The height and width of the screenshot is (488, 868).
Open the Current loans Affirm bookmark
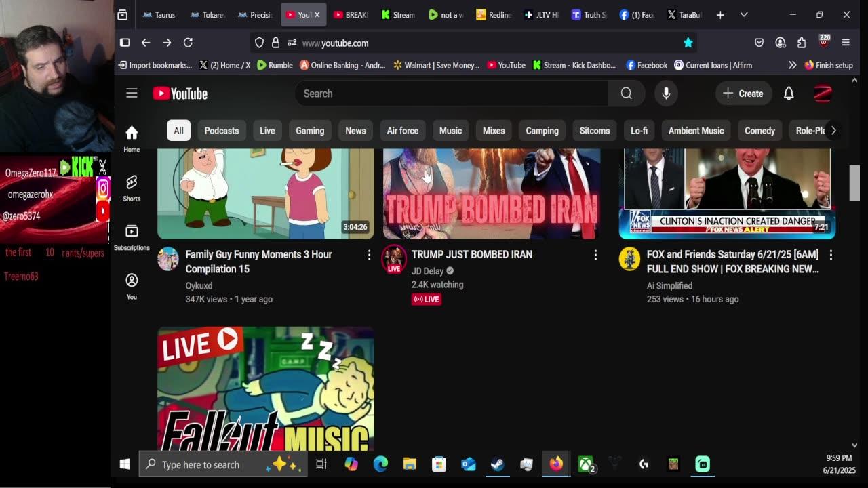713,65
